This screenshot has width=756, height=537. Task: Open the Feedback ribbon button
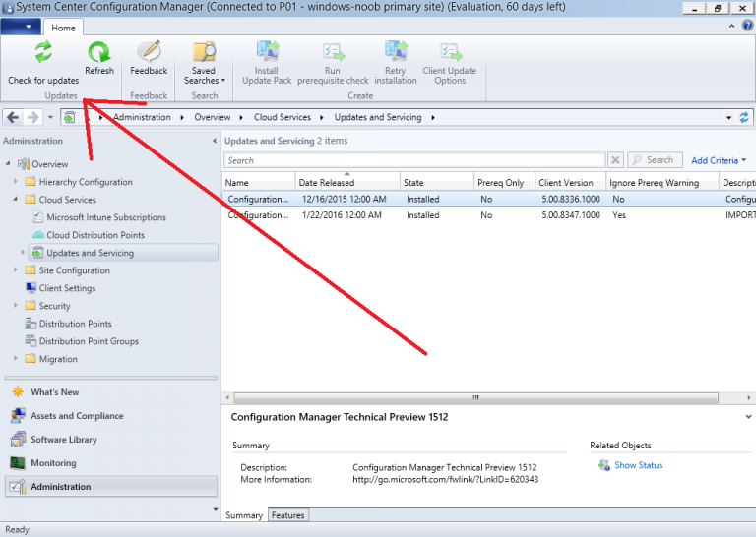click(x=149, y=53)
